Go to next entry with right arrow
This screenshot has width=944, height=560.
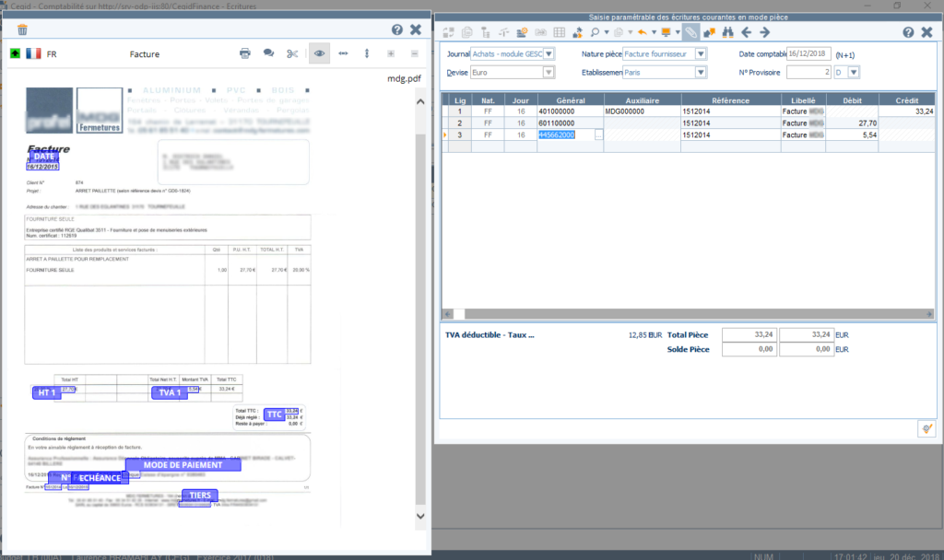point(764,32)
